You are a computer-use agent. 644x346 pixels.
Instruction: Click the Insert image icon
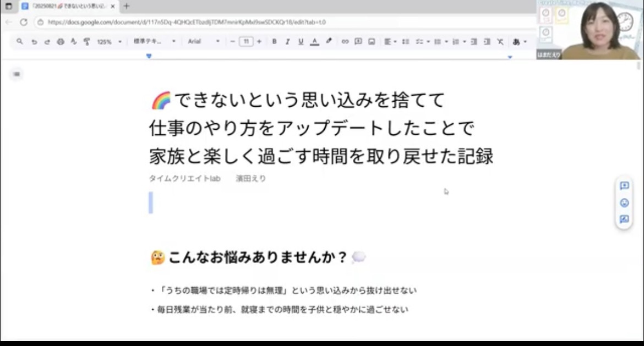coord(372,42)
